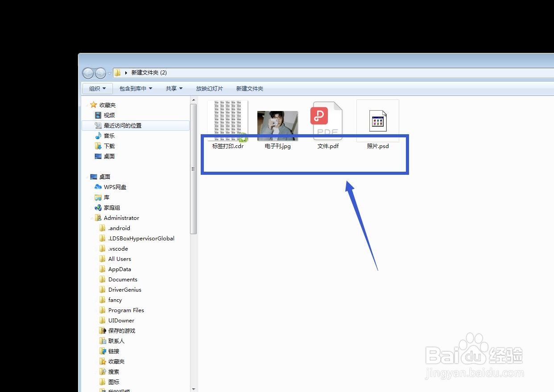Select the 音乐 music folder in sidebar
Image resolution: width=554 pixels, height=392 pixels.
coord(109,136)
